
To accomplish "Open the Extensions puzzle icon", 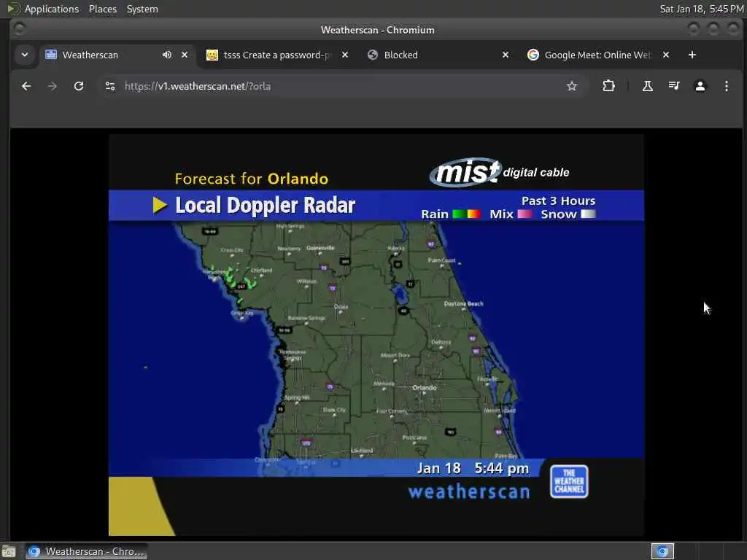I will click(x=608, y=86).
